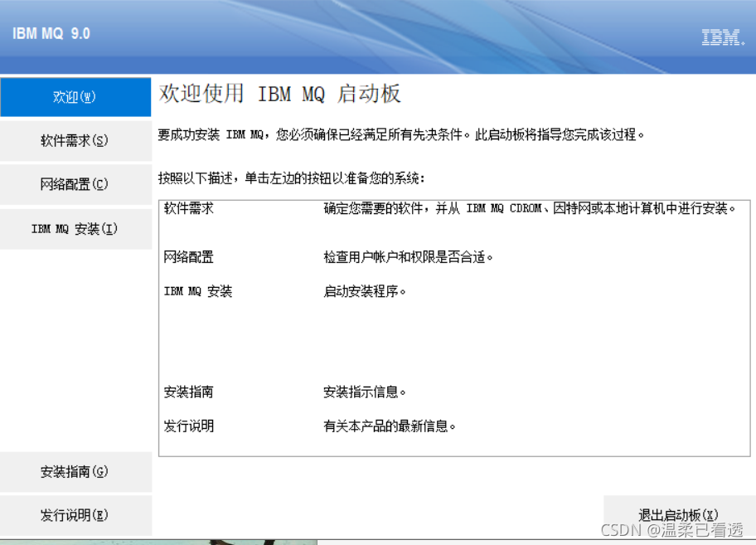
Task: Open the 发行说明(E) release notes
Action: pos(75,515)
